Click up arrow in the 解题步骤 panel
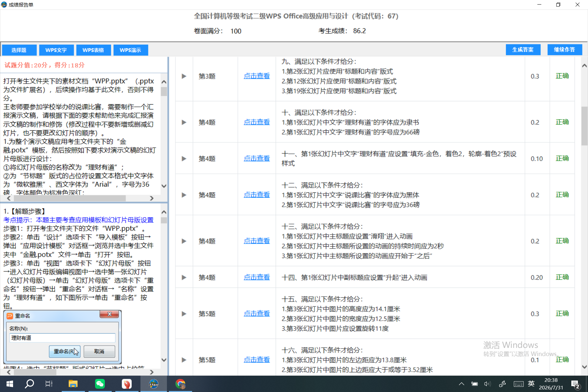The height and width of the screenshot is (392, 588). pos(164,212)
